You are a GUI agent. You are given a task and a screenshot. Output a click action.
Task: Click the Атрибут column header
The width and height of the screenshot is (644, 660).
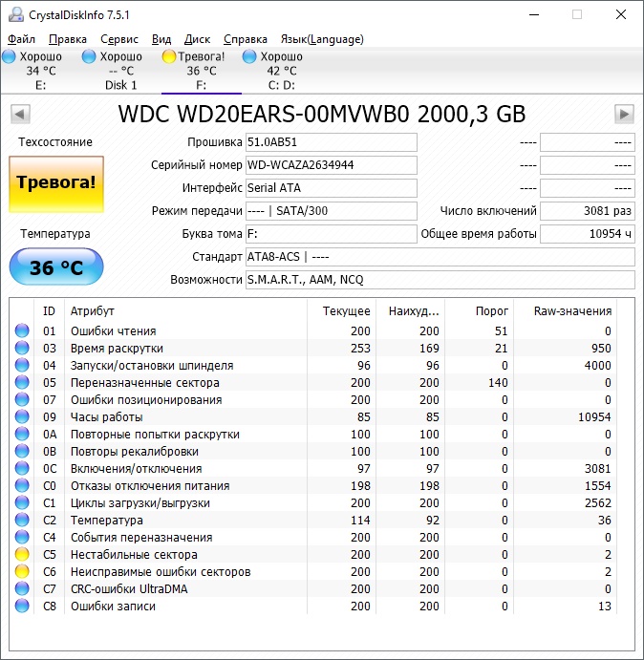tap(185, 311)
